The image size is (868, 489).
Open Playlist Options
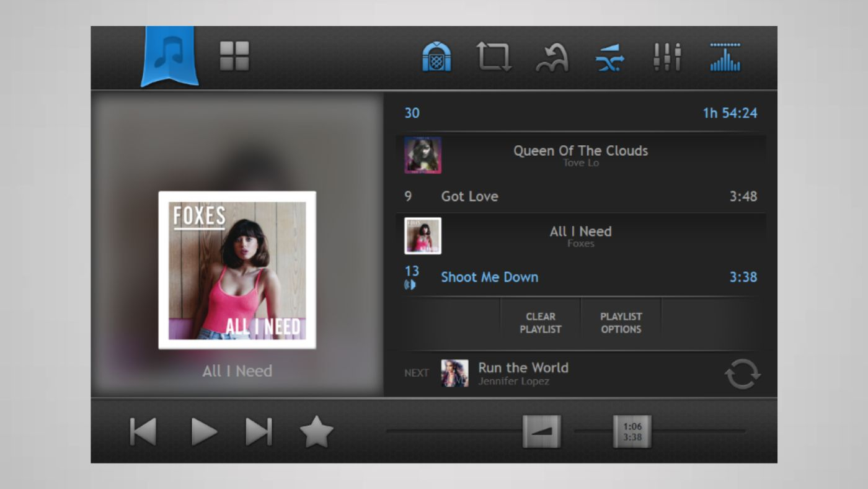[x=621, y=323]
